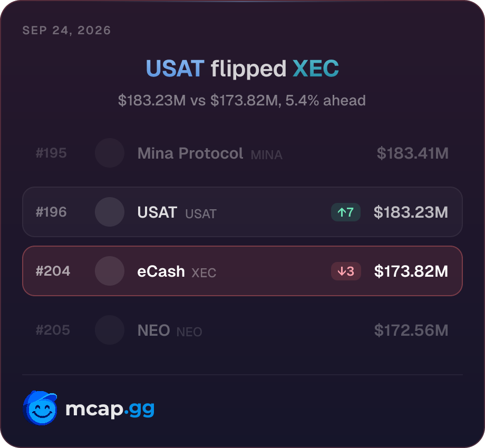The height and width of the screenshot is (448, 485).
Task: Click the blue USAT word in headline
Action: tap(175, 69)
